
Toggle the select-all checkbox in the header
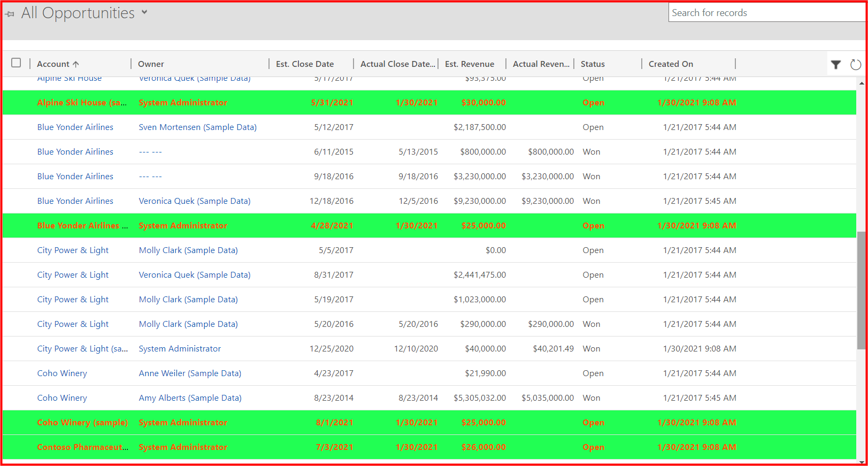16,63
